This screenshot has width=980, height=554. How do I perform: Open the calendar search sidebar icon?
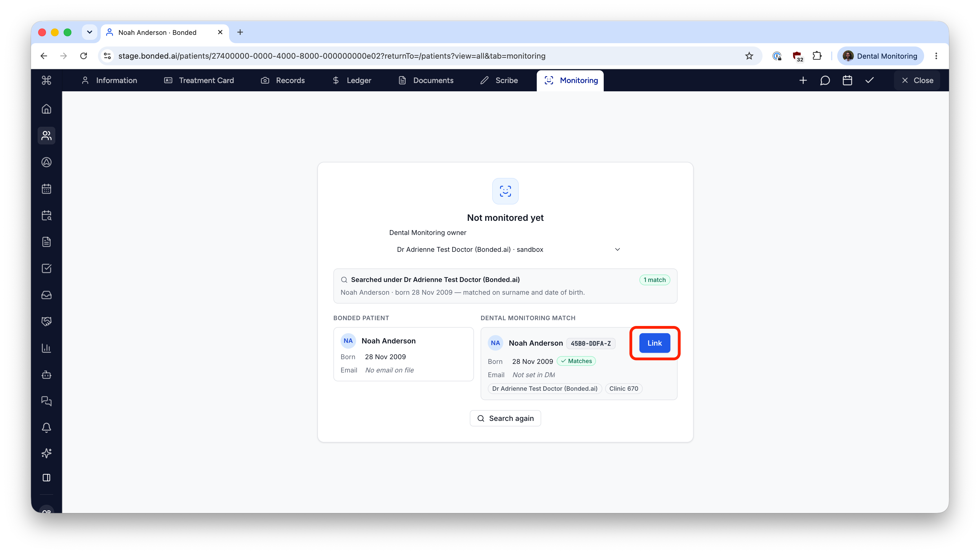[x=46, y=215]
